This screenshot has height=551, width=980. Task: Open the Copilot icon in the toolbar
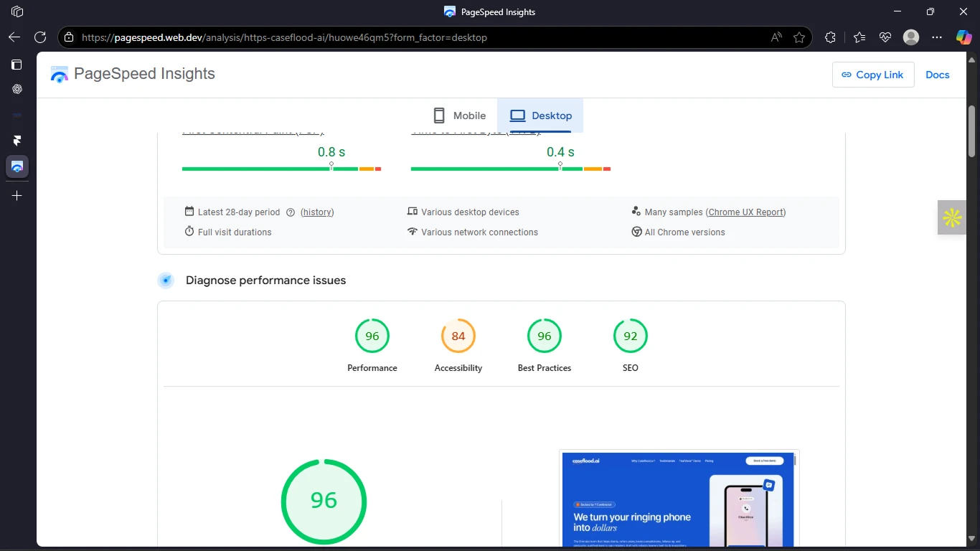(963, 37)
